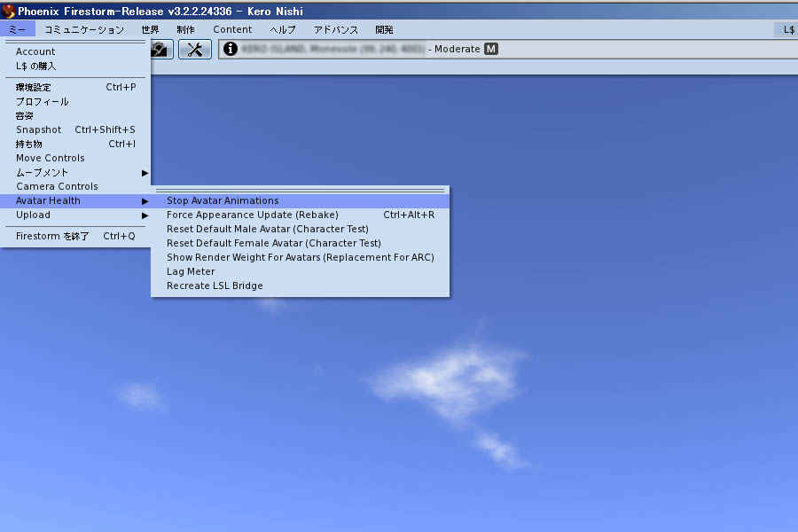Expand the Avatar Health submenu
This screenshot has height=532, width=798.
[75, 200]
